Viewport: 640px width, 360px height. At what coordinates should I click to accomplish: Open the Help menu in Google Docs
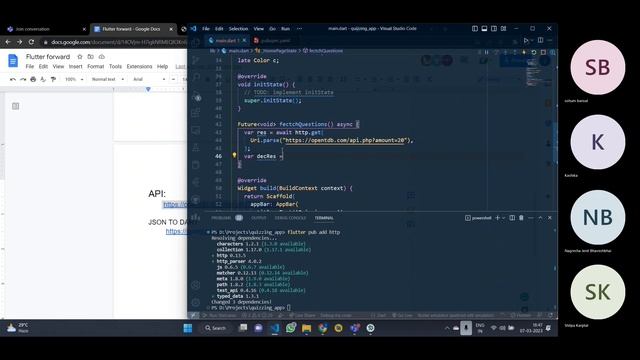tap(162, 67)
